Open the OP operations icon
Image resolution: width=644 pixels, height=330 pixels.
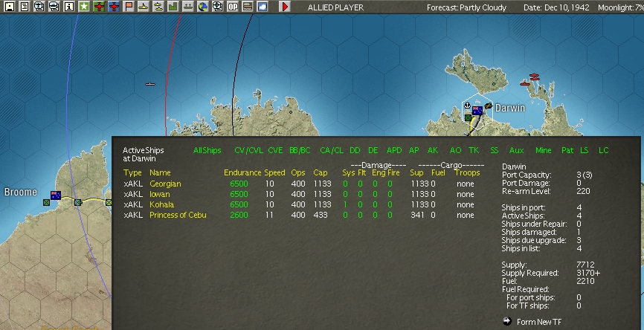[x=233, y=6]
